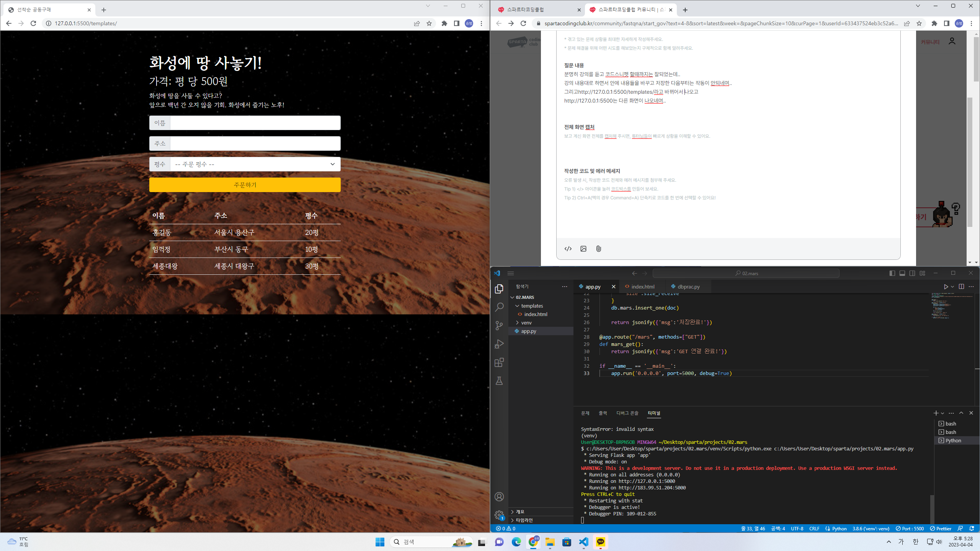Open Visual Studio Code from the taskbar
Image resolution: width=980 pixels, height=551 pixels.
[583, 542]
